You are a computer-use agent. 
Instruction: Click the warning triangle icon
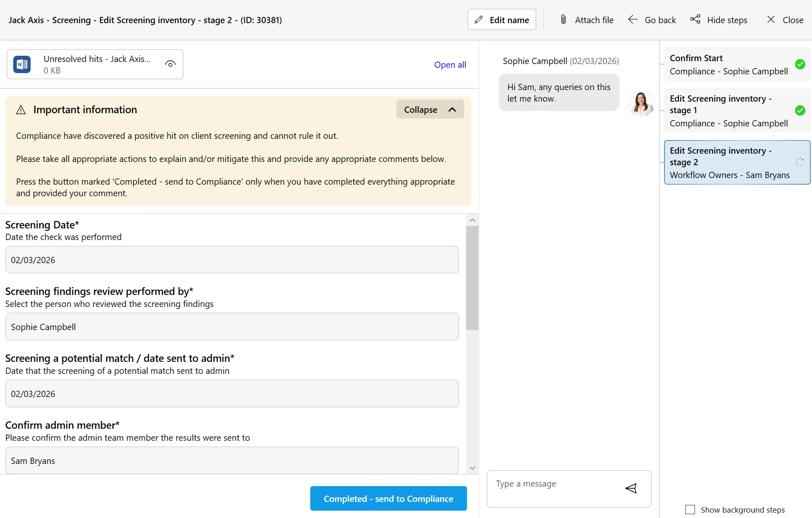(21, 110)
